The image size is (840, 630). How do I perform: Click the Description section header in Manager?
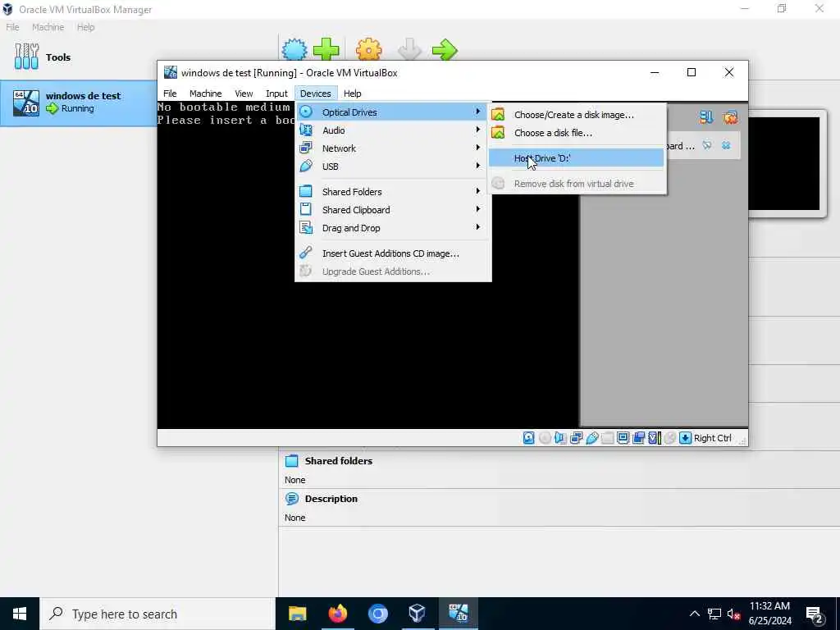point(331,499)
